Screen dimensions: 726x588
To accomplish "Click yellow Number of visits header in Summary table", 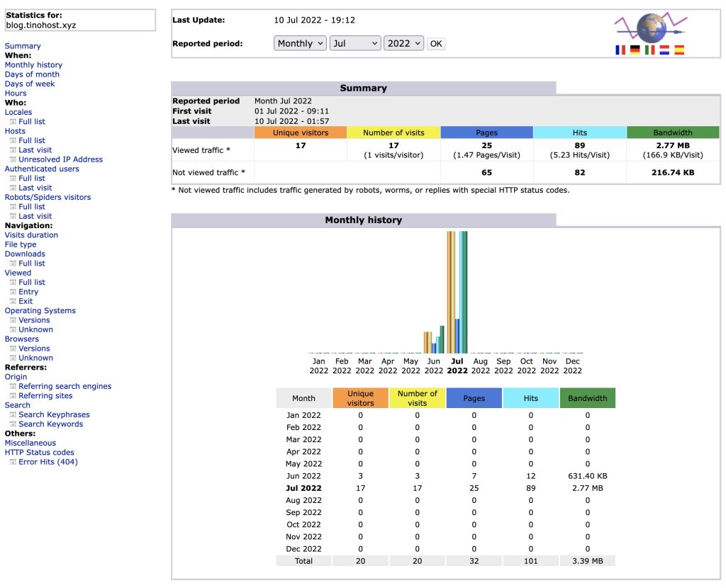I will (x=393, y=132).
